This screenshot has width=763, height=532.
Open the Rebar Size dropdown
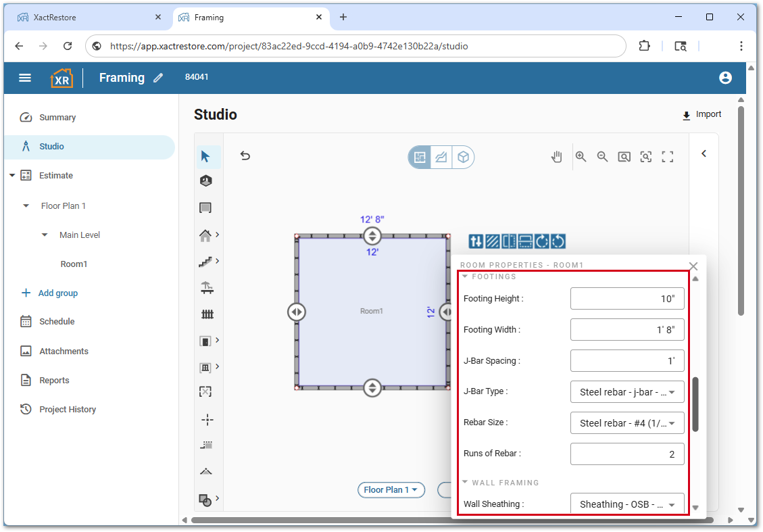point(627,423)
